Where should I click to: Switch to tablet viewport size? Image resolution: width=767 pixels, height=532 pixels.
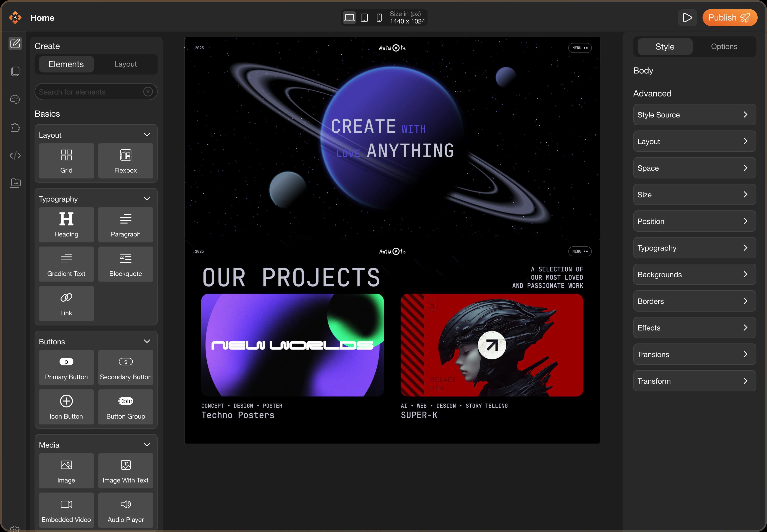point(364,17)
